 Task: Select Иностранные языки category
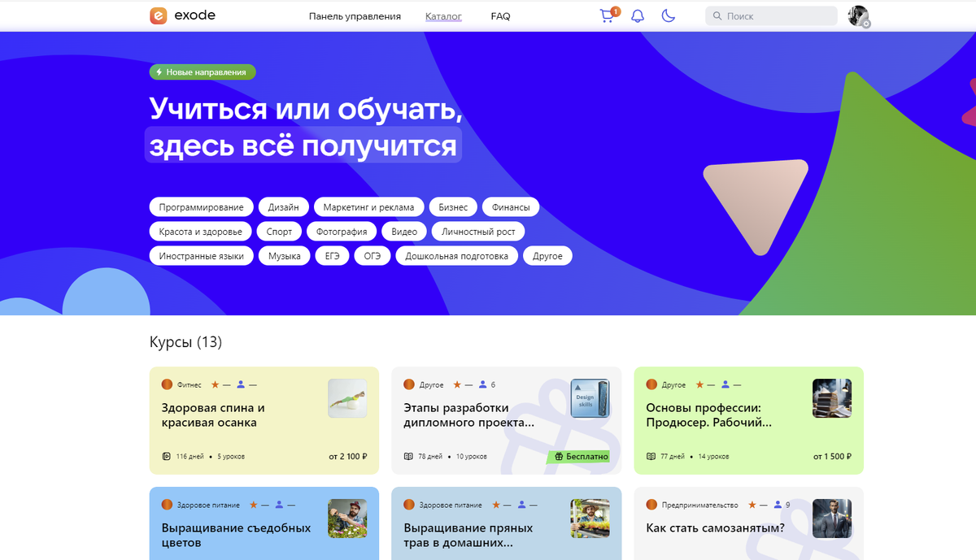tap(202, 256)
